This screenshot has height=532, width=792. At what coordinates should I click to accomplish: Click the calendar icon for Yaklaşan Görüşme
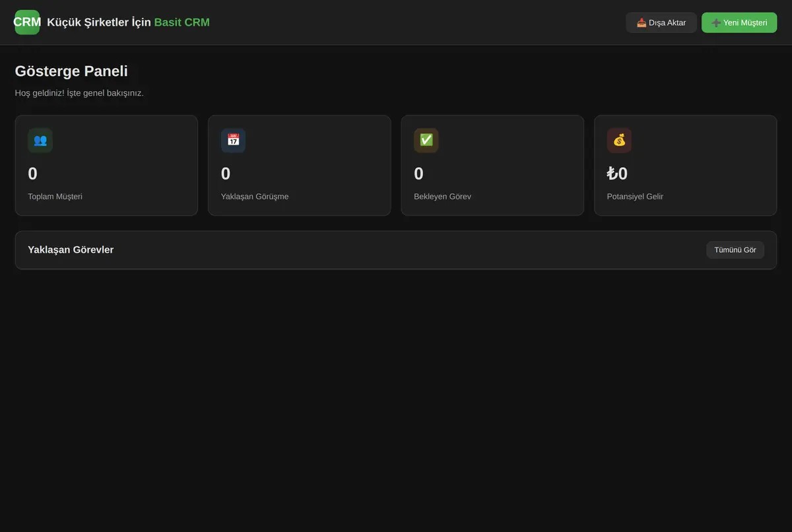(x=233, y=141)
